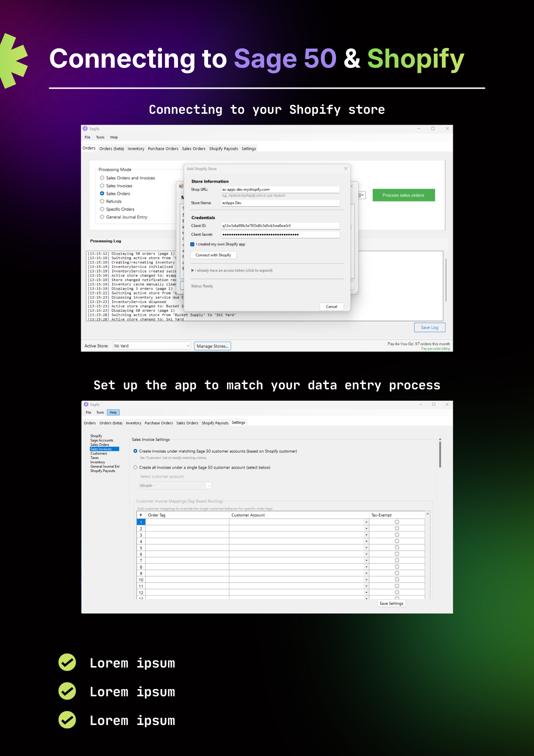Select Sage Accounts in the settings sidebar

point(102,440)
